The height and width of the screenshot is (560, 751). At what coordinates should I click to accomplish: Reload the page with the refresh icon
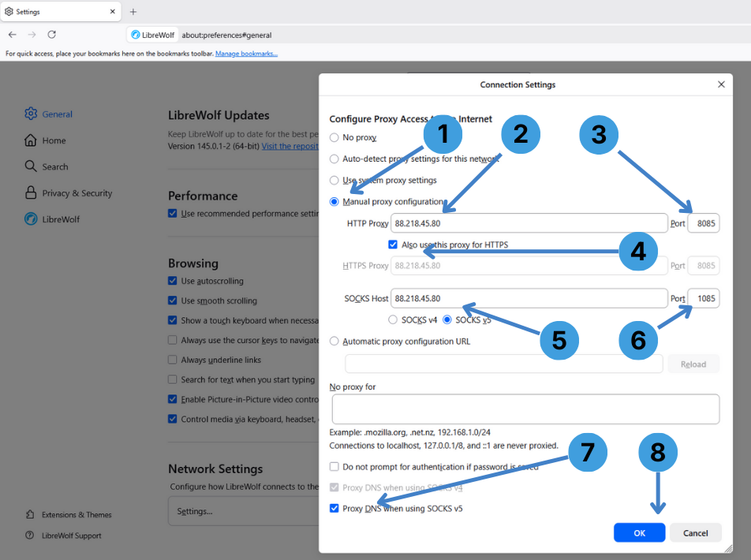[x=52, y=35]
